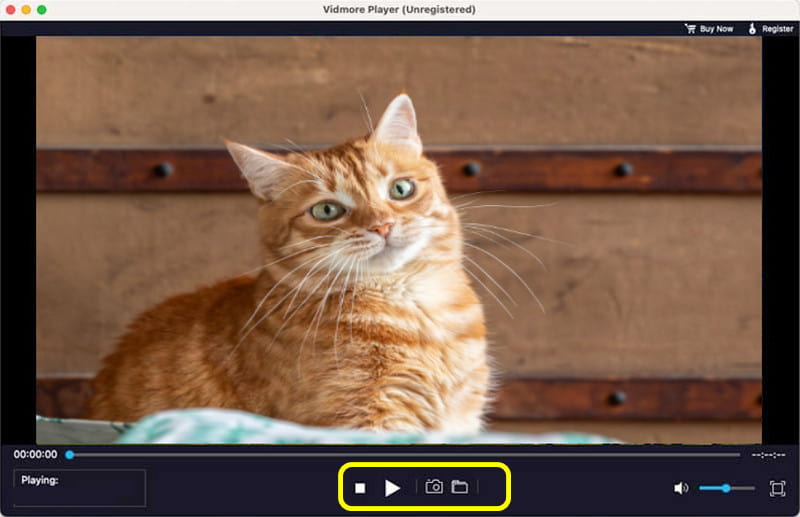Viewport: 800px width, 517px height.
Task: Click the total duration display
Action: pos(769,455)
